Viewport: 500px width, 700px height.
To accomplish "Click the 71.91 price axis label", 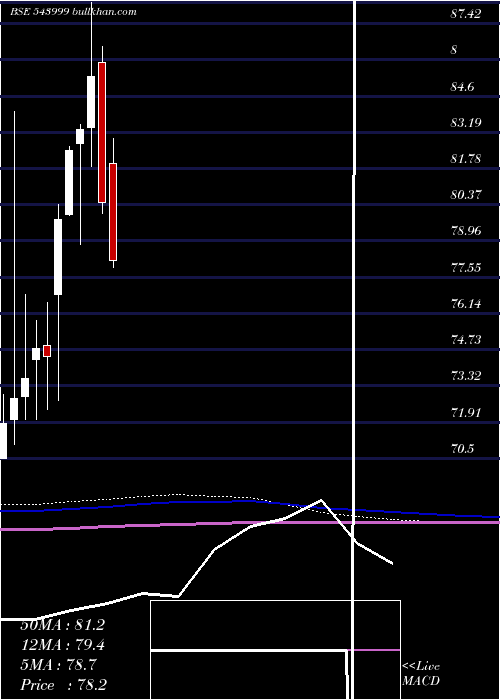I will point(466,412).
